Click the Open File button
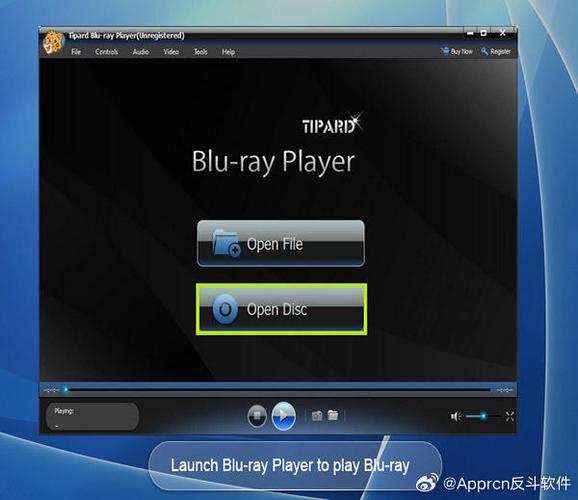Screen dimensions: 578x500 [281, 243]
